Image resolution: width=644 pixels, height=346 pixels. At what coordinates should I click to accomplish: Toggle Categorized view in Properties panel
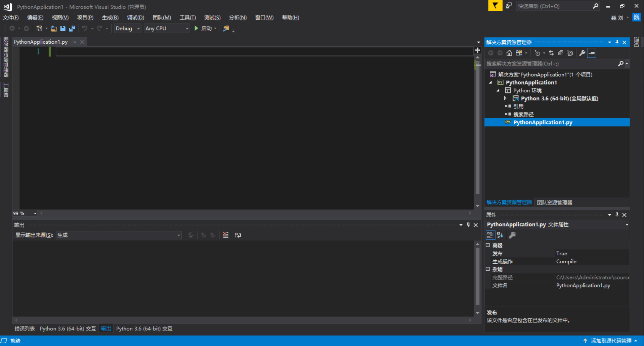tap(490, 235)
